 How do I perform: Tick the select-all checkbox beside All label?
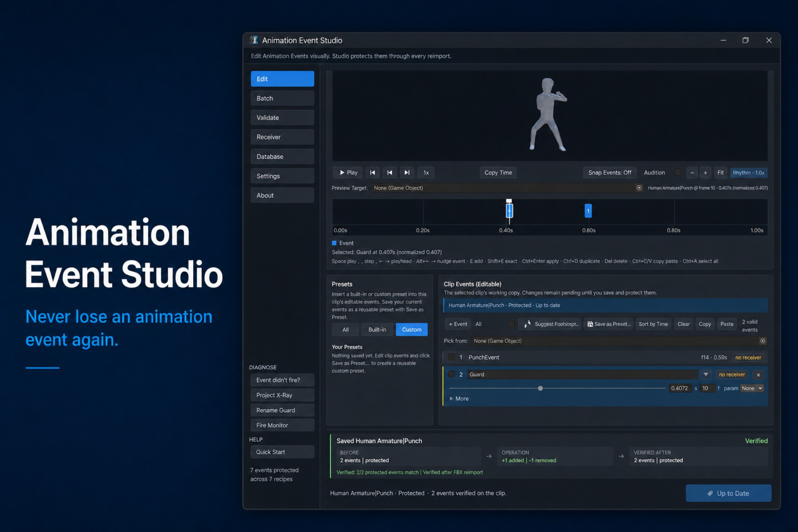511,324
